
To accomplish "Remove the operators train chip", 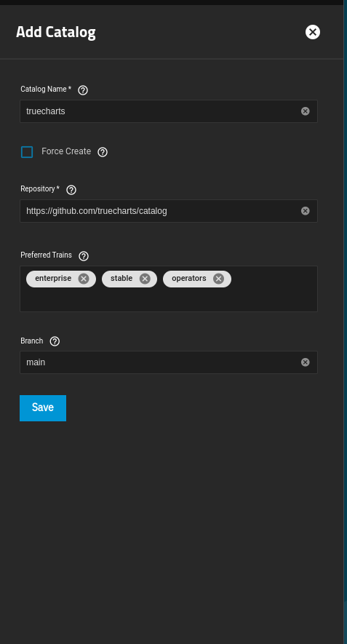I will tap(218, 279).
